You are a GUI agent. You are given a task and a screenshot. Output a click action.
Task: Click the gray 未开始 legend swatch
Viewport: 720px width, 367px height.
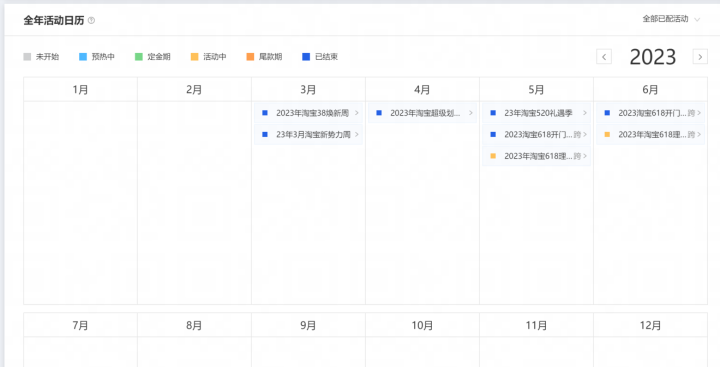(x=27, y=57)
